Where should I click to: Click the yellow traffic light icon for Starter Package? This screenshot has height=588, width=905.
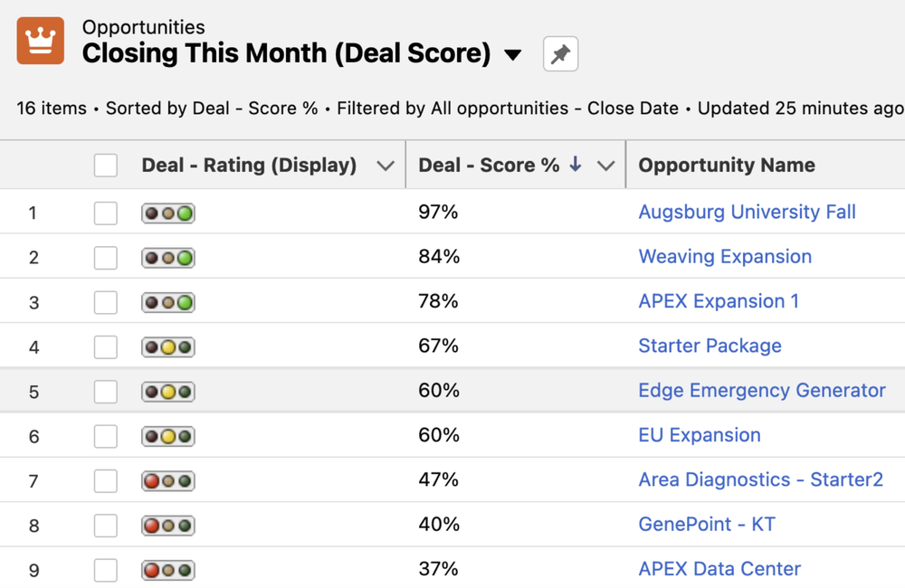point(168,347)
